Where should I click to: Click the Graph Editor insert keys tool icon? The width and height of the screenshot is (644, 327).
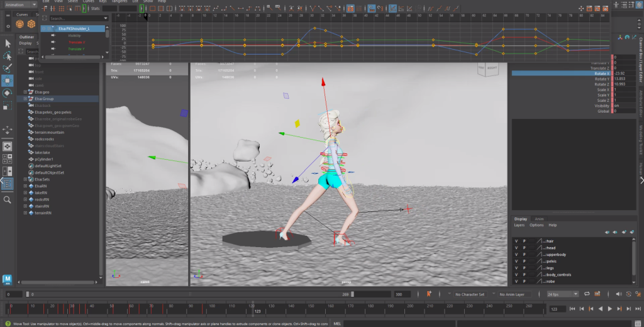click(52, 8)
